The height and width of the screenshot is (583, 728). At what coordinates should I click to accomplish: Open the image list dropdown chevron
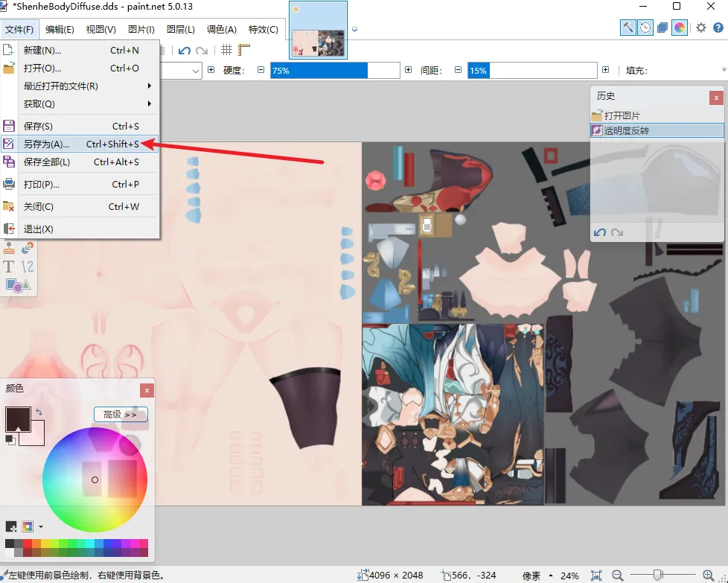point(355,29)
